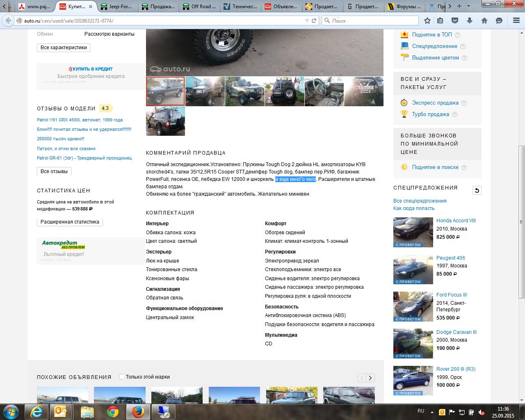Launch Google Chrome from the taskbar
The height and width of the screenshot is (420, 525).
pyautogui.click(x=113, y=411)
